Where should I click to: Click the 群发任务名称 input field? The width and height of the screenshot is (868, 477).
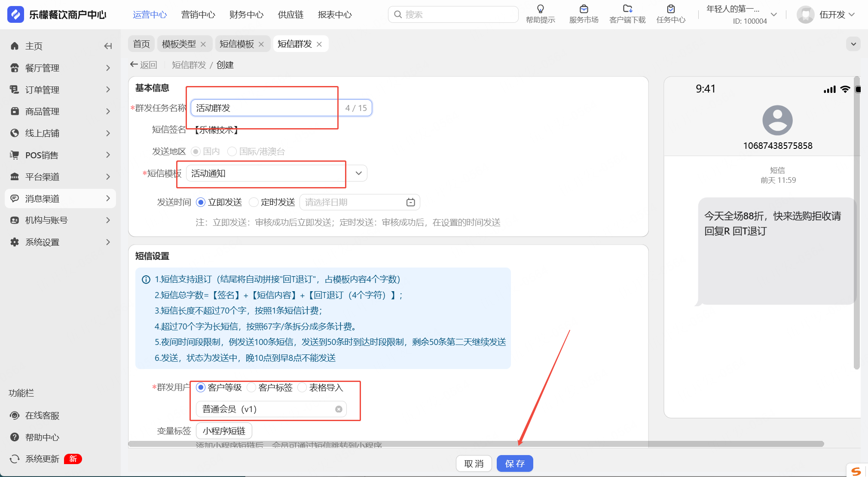click(266, 108)
